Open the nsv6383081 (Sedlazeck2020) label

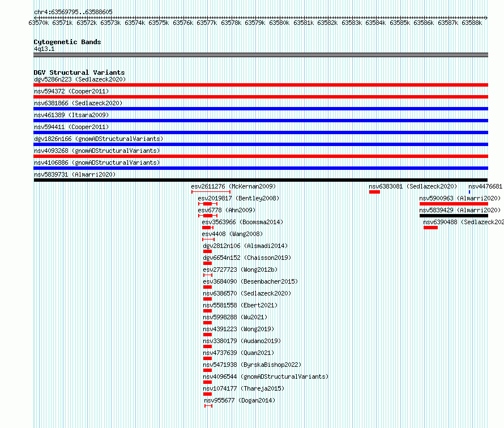point(413,186)
